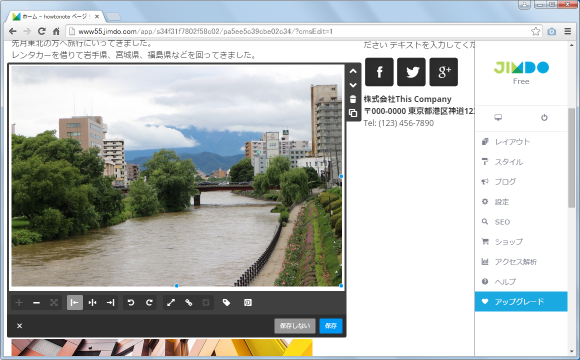Image resolution: width=580 pixels, height=360 pixels.
Task: Click the 〒000-0000 address line
Action: (419, 111)
